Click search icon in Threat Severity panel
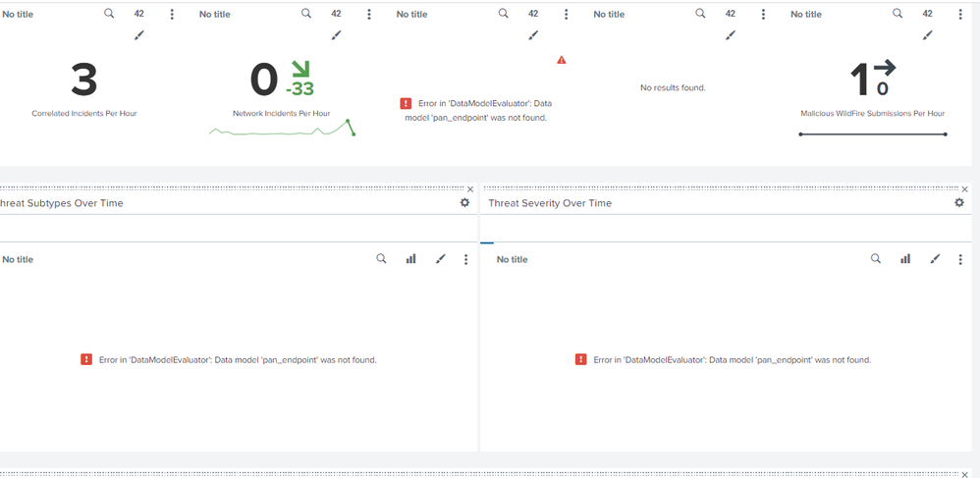 [x=876, y=259]
